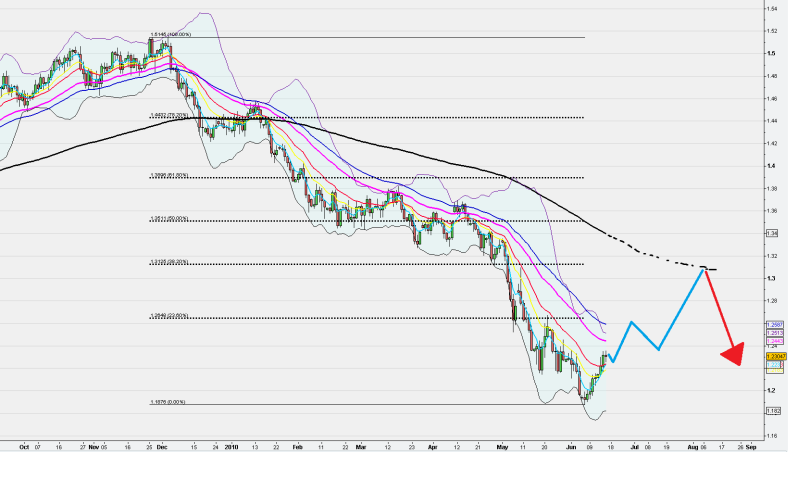Screen dimensions: 798x480
Task: Click the 1.52 price axis label
Action: pyautogui.click(x=772, y=31)
